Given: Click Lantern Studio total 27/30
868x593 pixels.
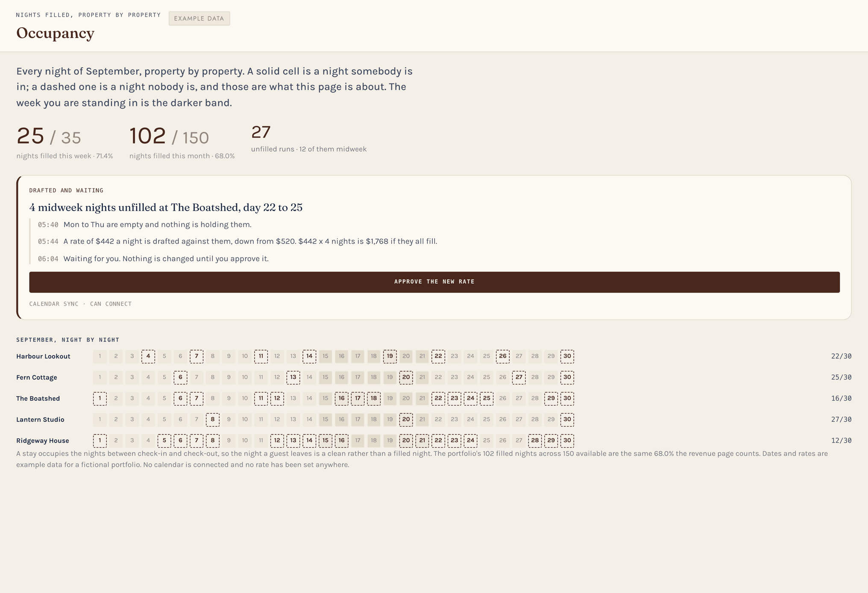Looking at the screenshot, I should [x=841, y=420].
